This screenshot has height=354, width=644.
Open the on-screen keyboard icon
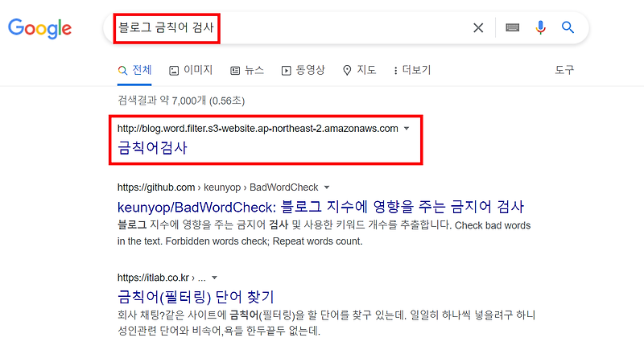coord(512,27)
